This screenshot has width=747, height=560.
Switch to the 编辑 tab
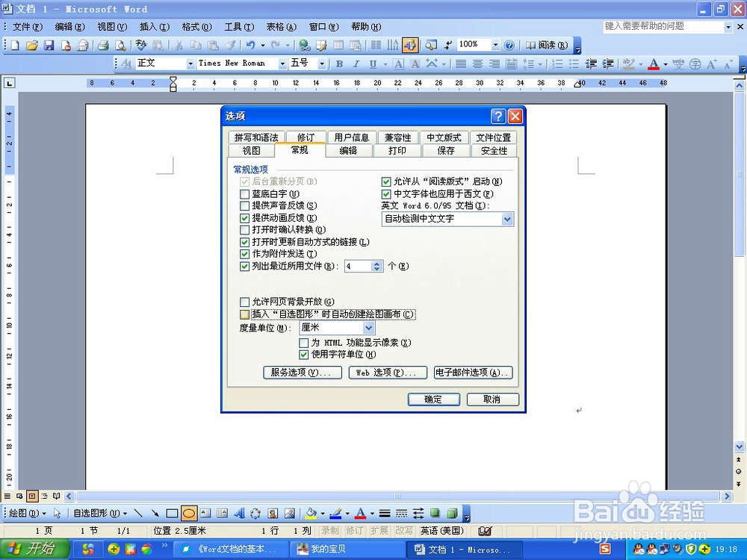tap(348, 151)
